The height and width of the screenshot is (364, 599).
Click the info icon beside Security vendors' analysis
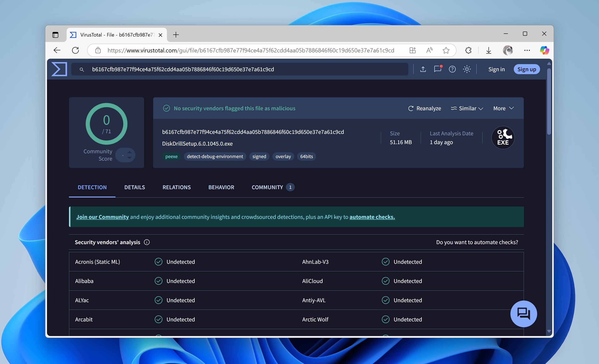coord(147,242)
